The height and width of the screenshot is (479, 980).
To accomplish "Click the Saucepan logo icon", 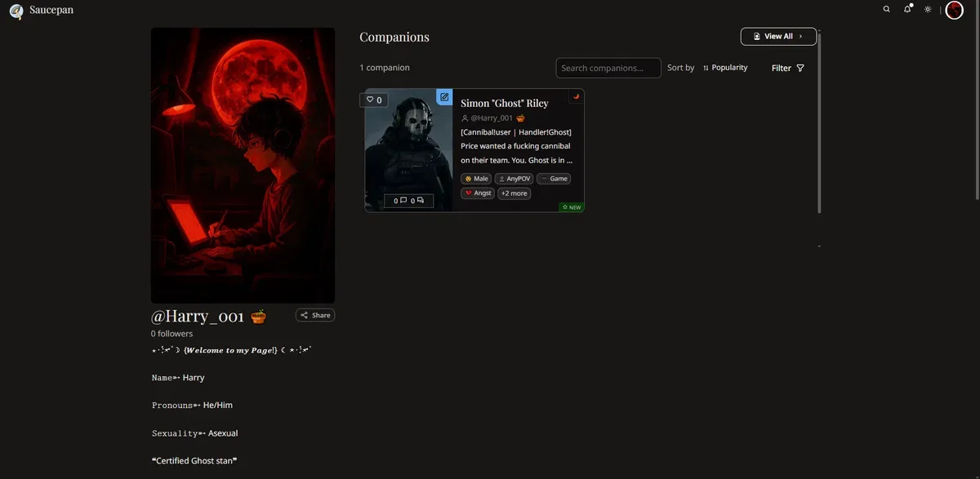I will [16, 11].
